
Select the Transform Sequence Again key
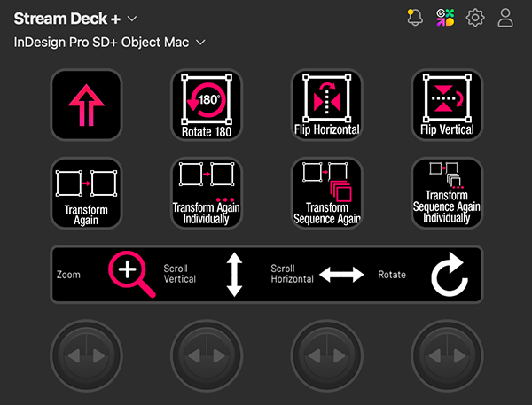(326, 193)
